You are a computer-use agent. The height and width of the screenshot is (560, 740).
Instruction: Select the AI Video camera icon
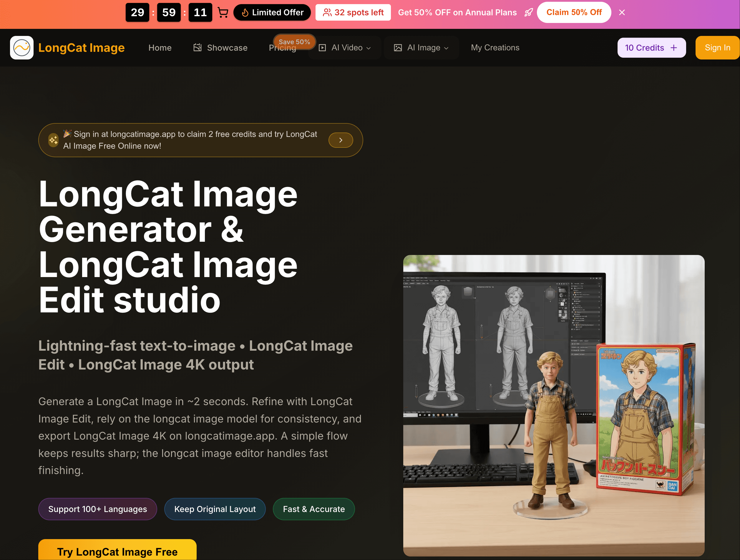322,47
